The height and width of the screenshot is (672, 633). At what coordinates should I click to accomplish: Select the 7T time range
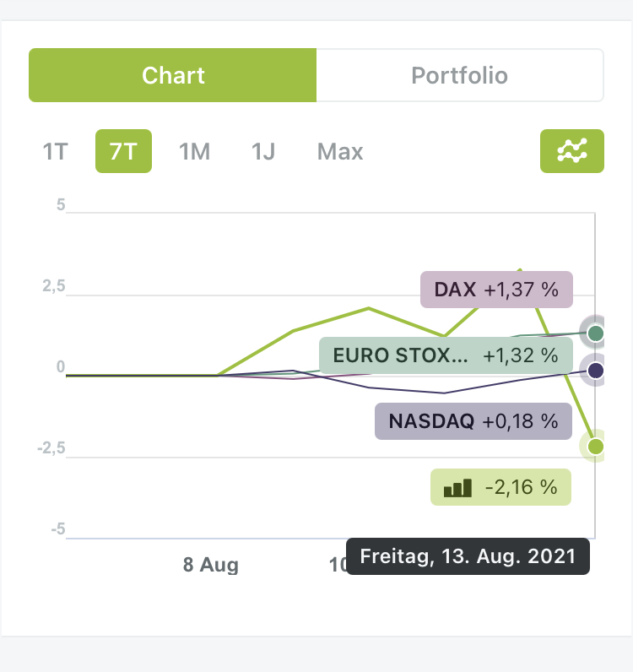123,152
